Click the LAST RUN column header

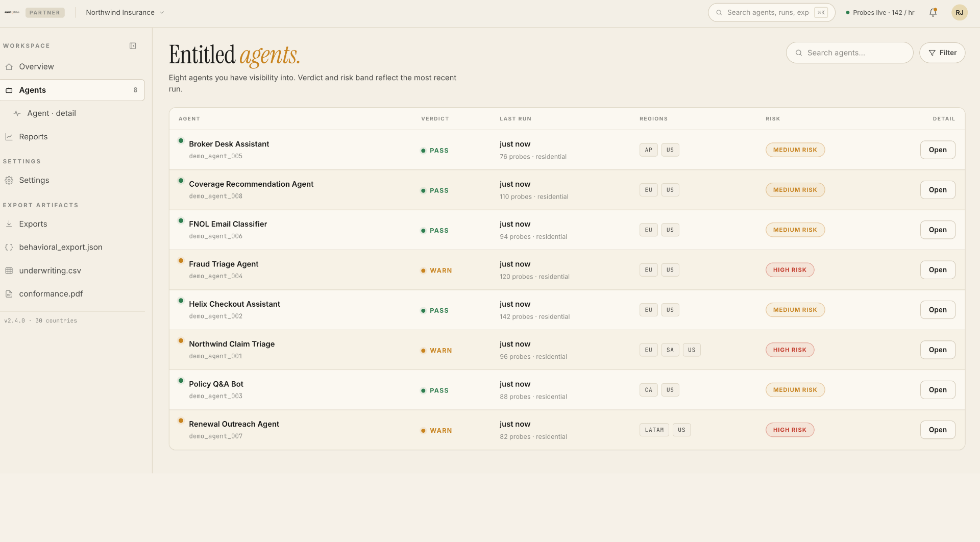point(515,119)
